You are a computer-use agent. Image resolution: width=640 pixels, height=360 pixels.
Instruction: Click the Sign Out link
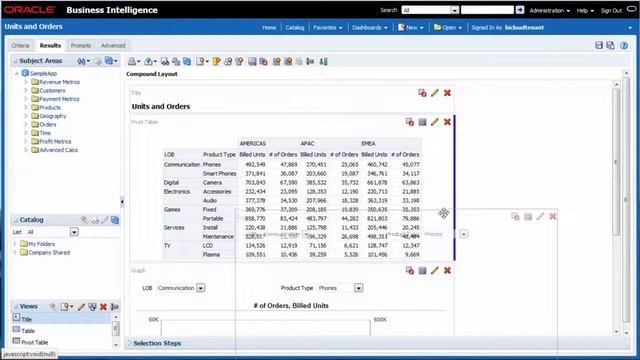coord(611,11)
